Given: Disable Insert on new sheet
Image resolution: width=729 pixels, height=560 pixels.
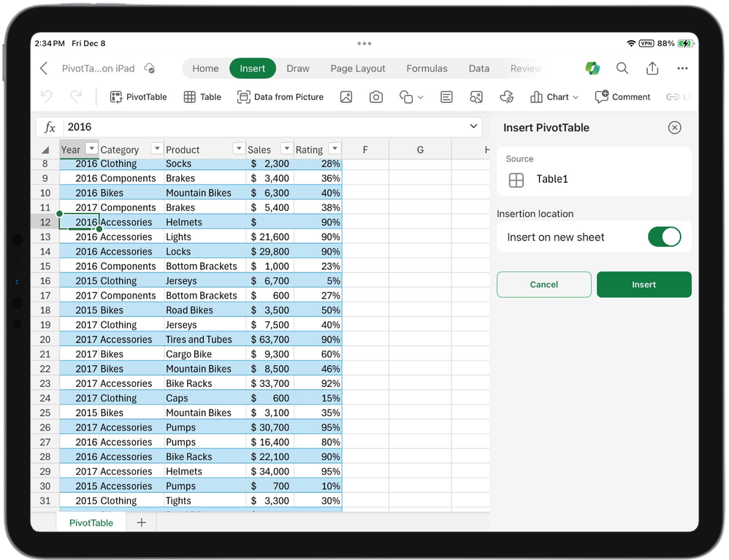Looking at the screenshot, I should 664,237.
